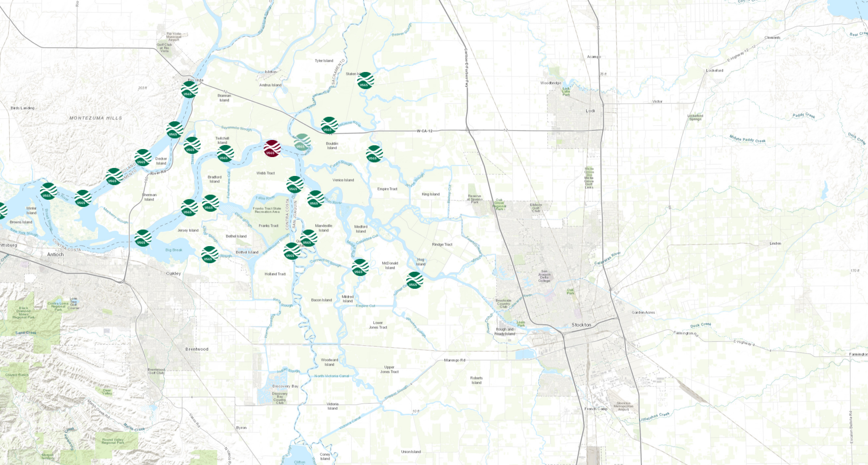Click the USGS marker on Mokelumne River at Highway 12
The height and width of the screenshot is (465, 868).
point(329,125)
